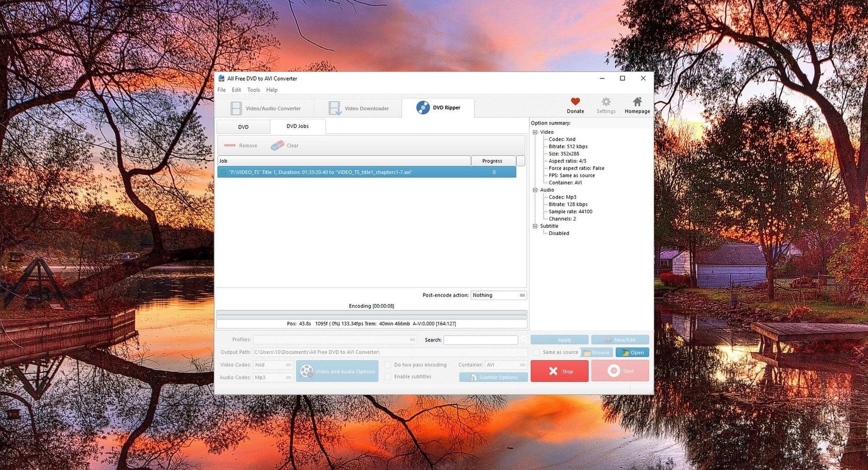Select 'Bitrate: 512 kbps' tree item
Image resolution: width=868 pixels, height=470 pixels.
point(568,147)
